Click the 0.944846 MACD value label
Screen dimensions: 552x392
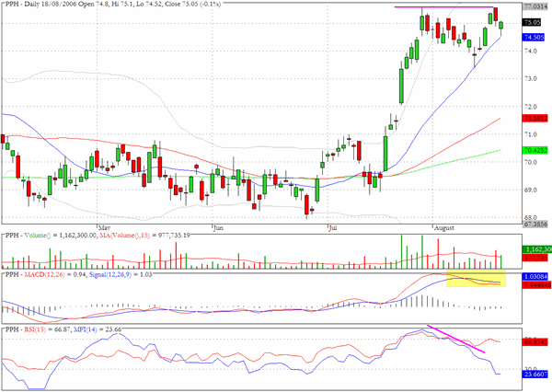537,285
